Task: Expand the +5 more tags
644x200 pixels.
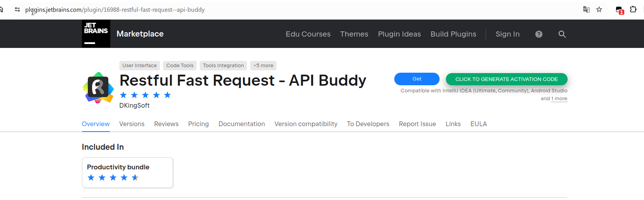Action: click(x=264, y=66)
